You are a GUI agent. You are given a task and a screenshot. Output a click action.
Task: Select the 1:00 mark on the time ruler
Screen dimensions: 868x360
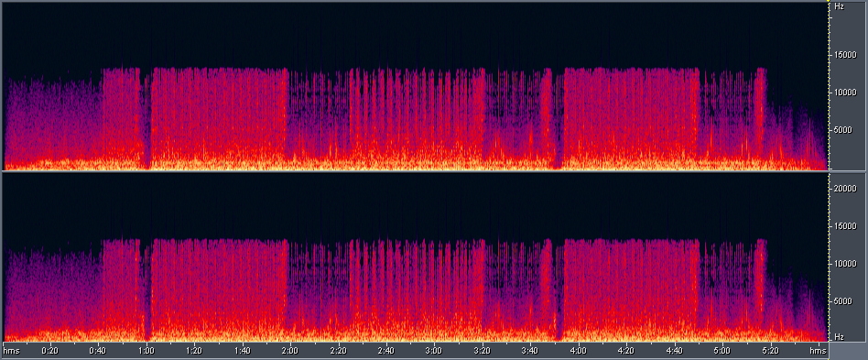pos(146,351)
